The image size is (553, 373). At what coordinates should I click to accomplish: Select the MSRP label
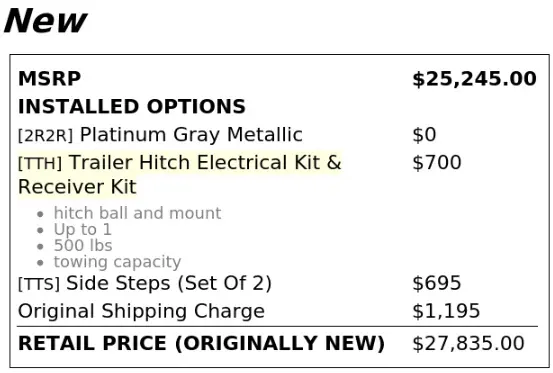50,78
